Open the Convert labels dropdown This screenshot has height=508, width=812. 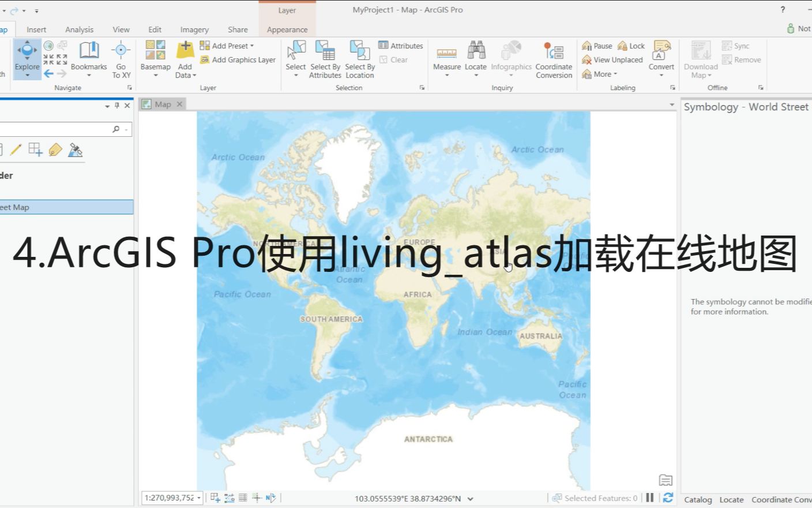click(x=661, y=59)
